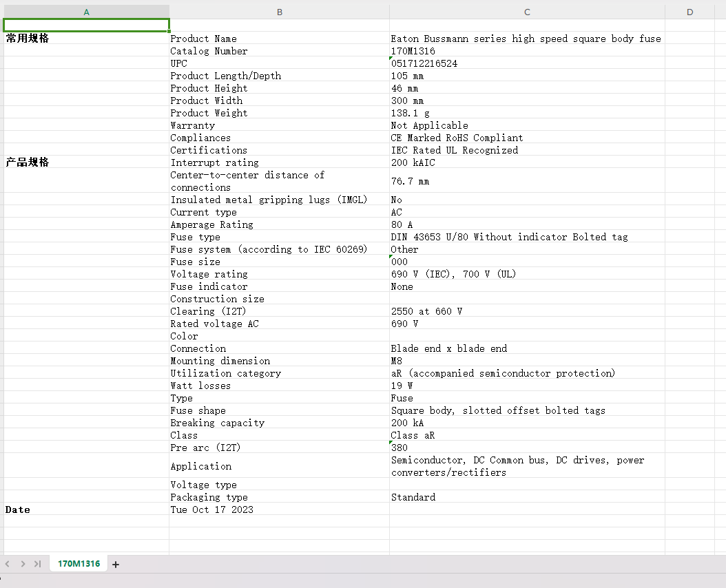Select the '105 mm' length value
This screenshot has height=588, width=726.
click(x=528, y=76)
